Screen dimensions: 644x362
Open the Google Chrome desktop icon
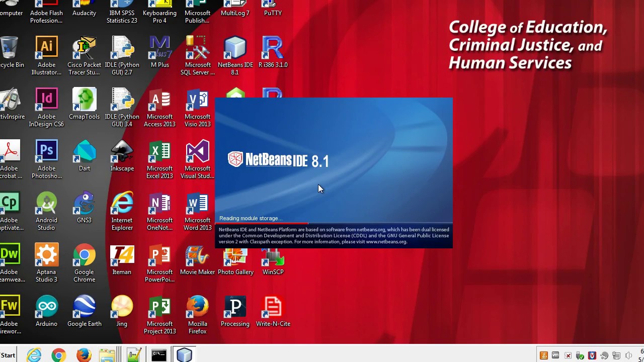pyautogui.click(x=84, y=262)
